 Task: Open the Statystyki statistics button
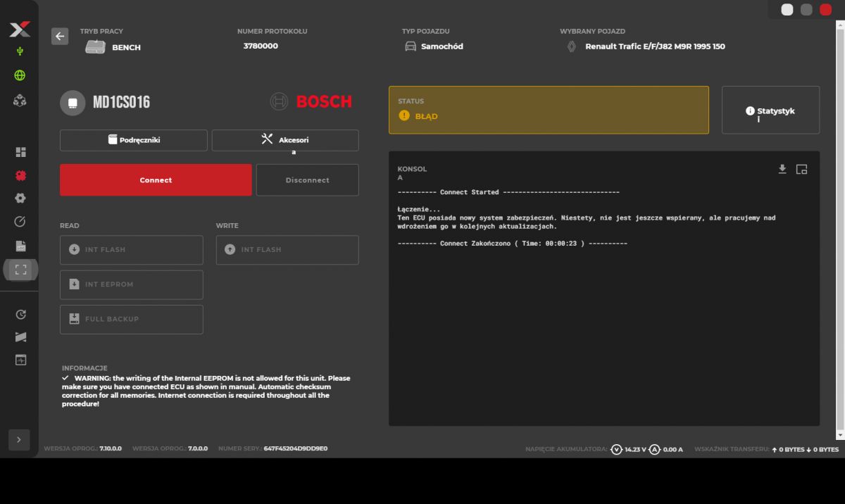770,110
